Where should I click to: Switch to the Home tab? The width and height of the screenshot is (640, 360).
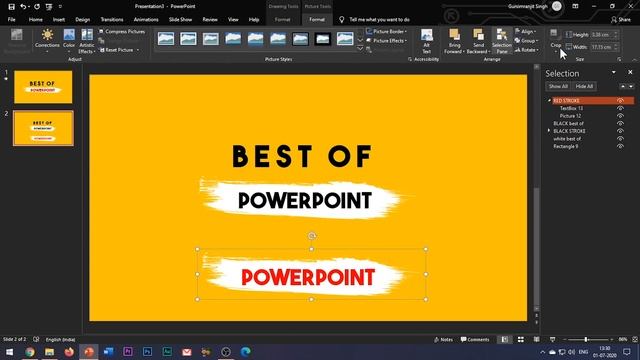point(36,20)
